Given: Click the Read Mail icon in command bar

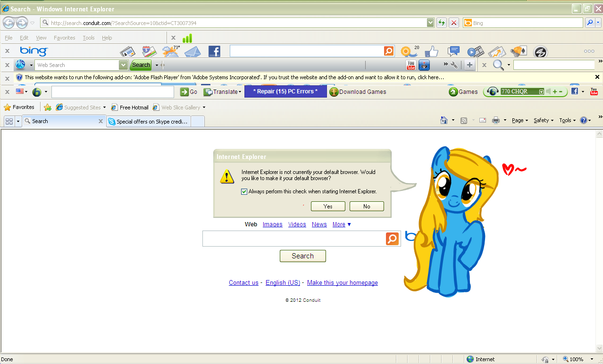Looking at the screenshot, I should (483, 120).
